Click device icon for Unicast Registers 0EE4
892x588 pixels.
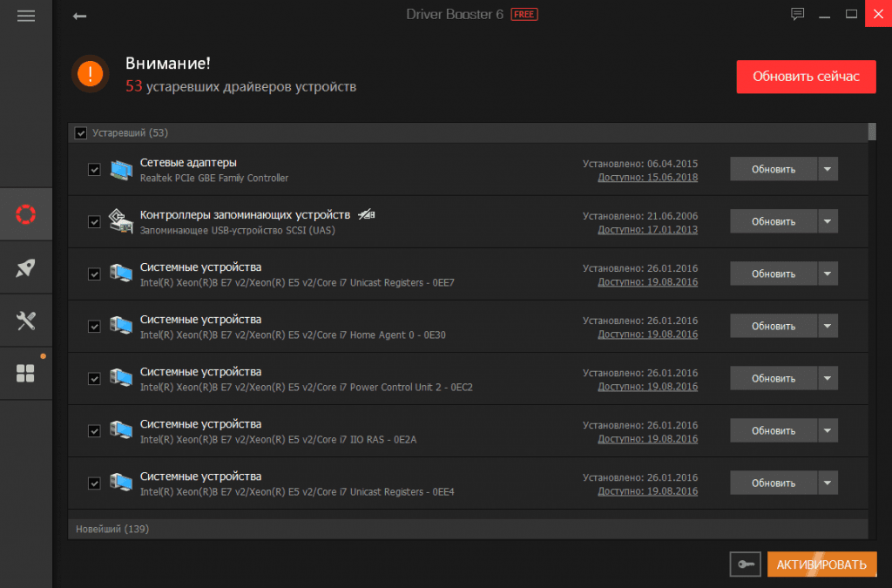tap(121, 483)
